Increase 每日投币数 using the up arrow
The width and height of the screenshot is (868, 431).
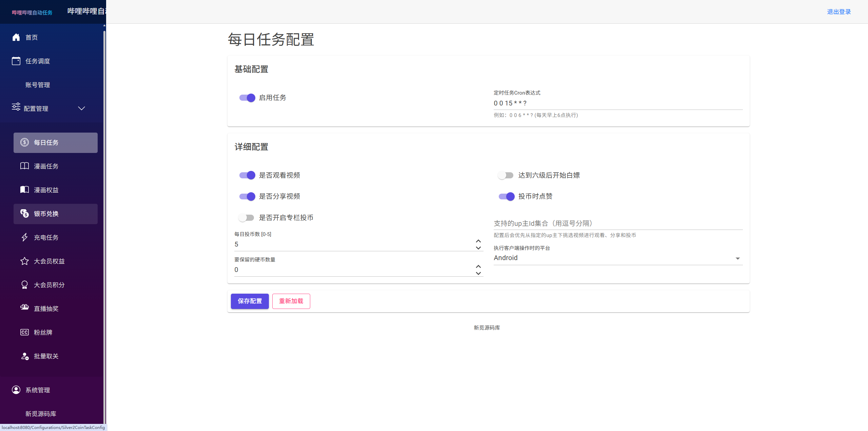click(478, 241)
